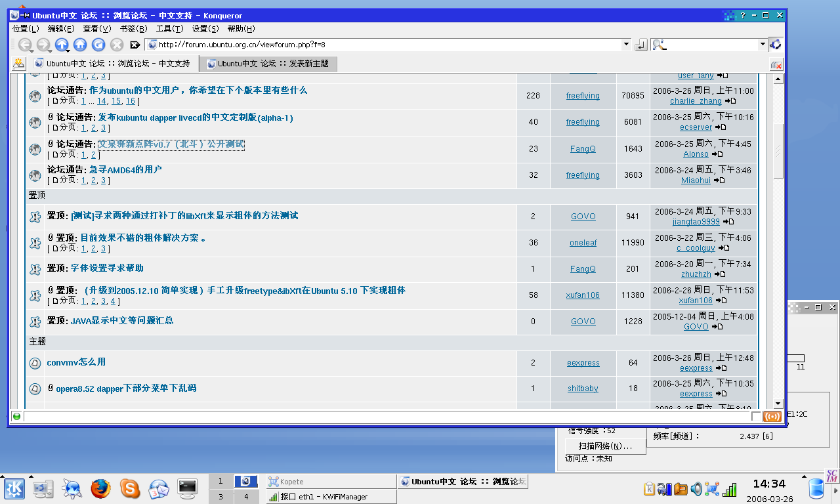Image resolution: width=840 pixels, height=504 pixels.
Task: Open the 书签 (Bookmarks) menu
Action: pyautogui.click(x=133, y=29)
